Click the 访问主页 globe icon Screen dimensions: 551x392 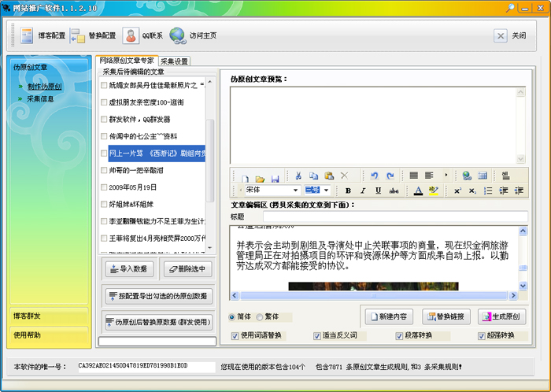(x=177, y=35)
